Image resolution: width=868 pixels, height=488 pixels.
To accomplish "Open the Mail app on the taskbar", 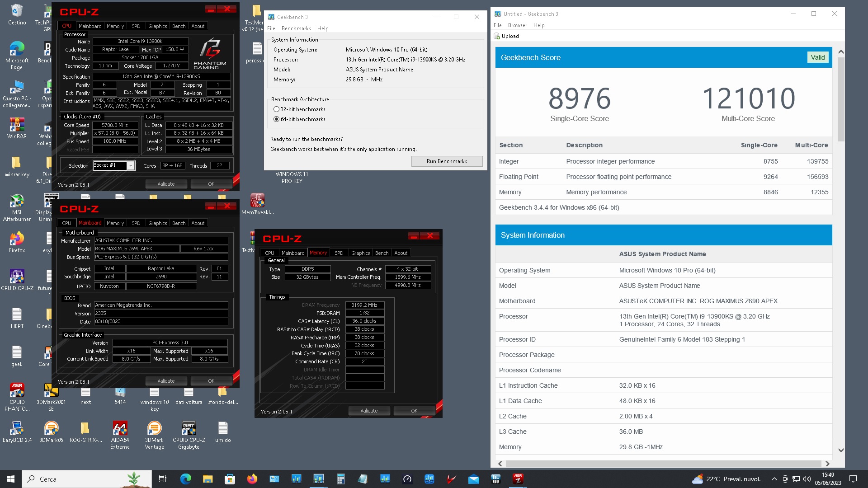I will point(473,479).
